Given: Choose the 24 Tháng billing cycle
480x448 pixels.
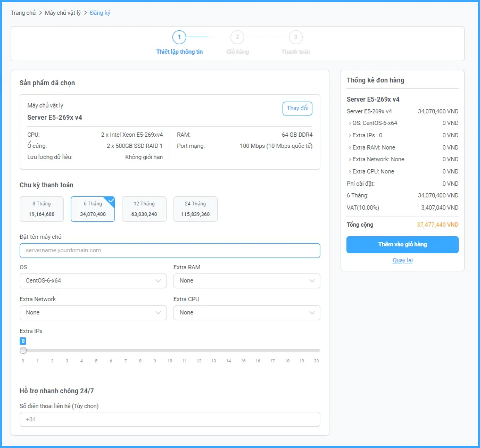Looking at the screenshot, I should [x=195, y=209].
